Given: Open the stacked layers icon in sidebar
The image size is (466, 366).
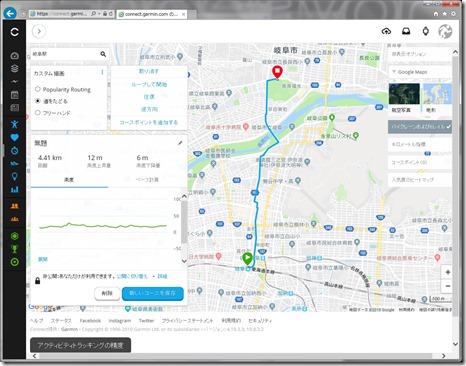Looking at the screenshot, I should (x=14, y=69).
